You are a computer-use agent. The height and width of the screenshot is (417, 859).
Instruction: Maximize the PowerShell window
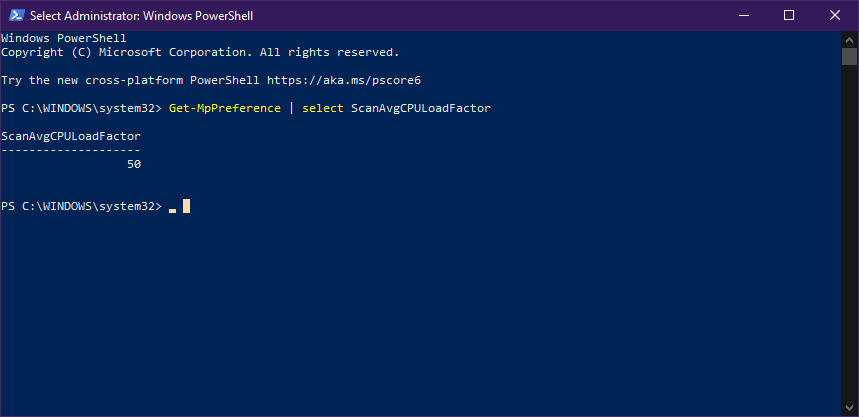pyautogui.click(x=789, y=15)
